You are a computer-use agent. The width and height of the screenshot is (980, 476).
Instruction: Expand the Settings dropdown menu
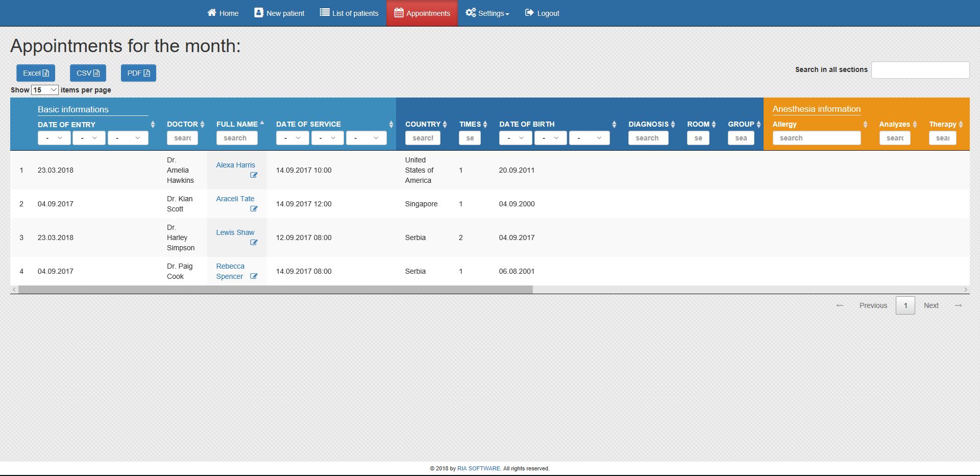pos(487,13)
